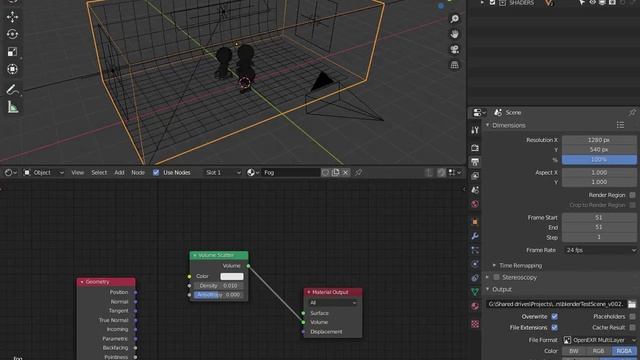Collapse the Geometry node
The width and height of the screenshot is (640, 360).
(x=82, y=282)
